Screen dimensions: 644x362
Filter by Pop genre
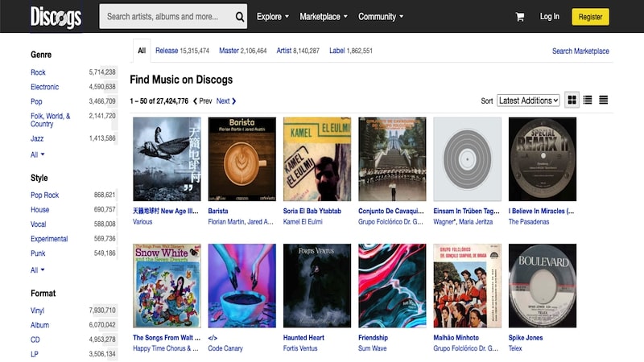pos(36,101)
